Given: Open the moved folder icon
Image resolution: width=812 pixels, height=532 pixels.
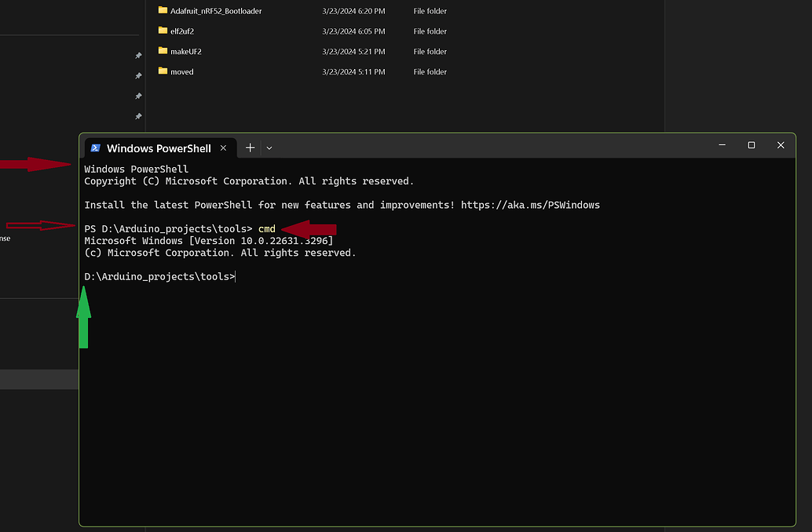Looking at the screenshot, I should 161,71.
